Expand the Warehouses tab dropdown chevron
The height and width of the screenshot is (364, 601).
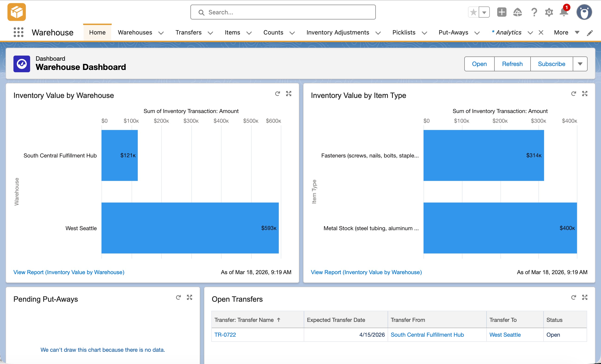(x=161, y=33)
